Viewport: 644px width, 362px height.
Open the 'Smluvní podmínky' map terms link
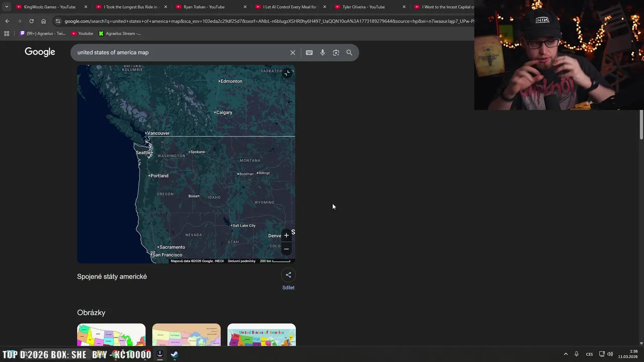[242, 261]
